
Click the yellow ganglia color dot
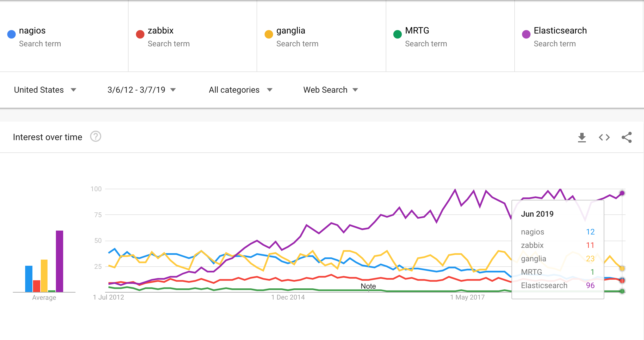pos(269,34)
